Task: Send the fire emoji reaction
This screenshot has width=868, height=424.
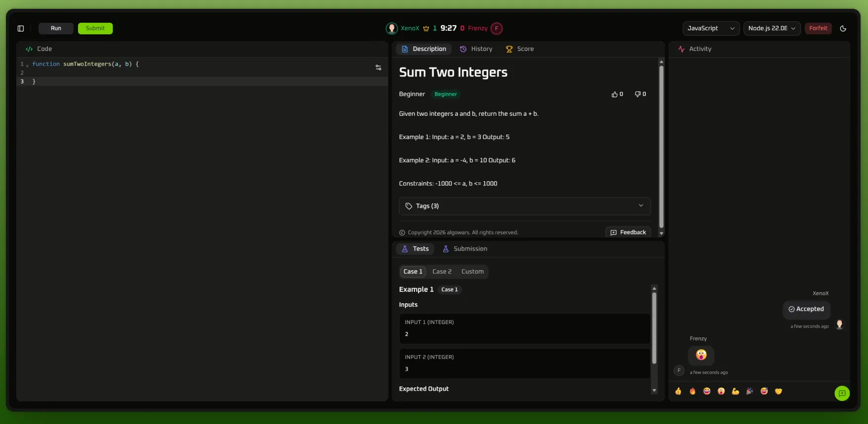Action: (x=692, y=391)
